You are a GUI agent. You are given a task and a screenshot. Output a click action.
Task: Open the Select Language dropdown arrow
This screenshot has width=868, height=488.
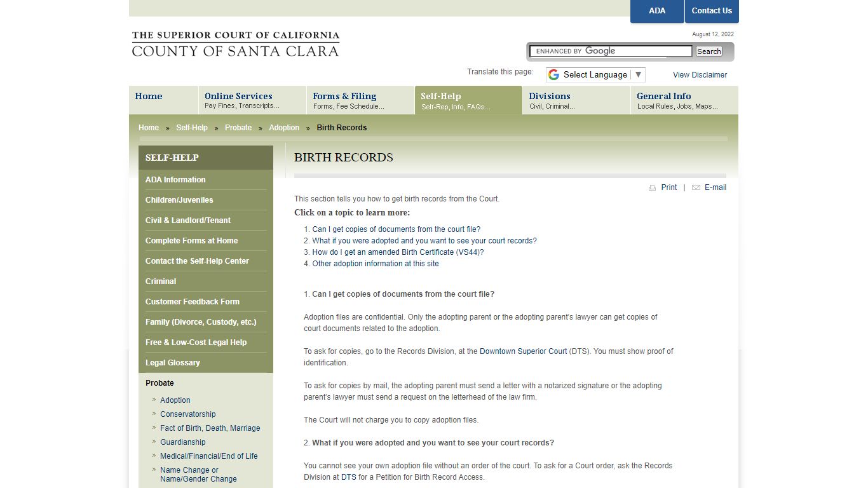pyautogui.click(x=639, y=74)
